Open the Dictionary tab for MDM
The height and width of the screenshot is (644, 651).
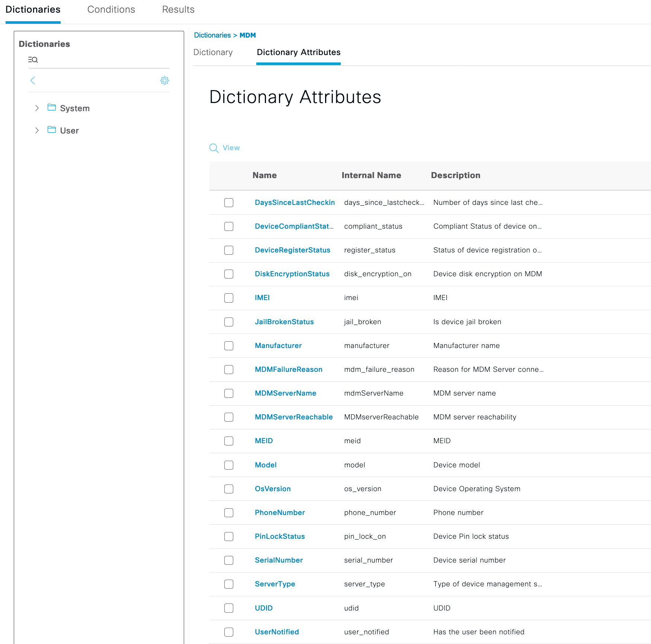click(x=213, y=52)
